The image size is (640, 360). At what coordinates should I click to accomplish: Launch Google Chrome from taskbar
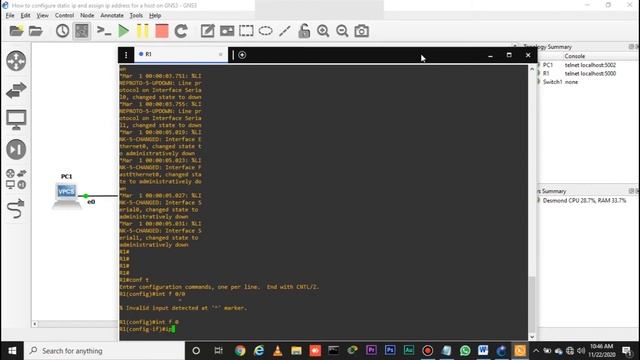pos(240,351)
